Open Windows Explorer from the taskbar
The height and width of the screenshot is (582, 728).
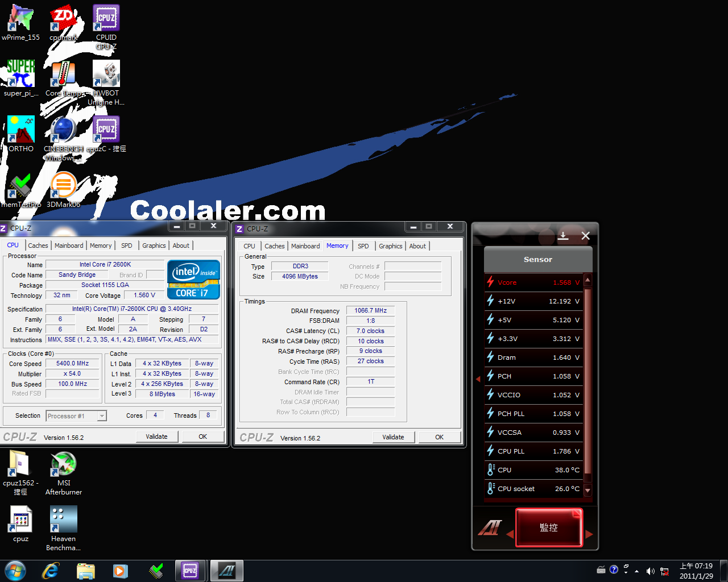pos(86,571)
